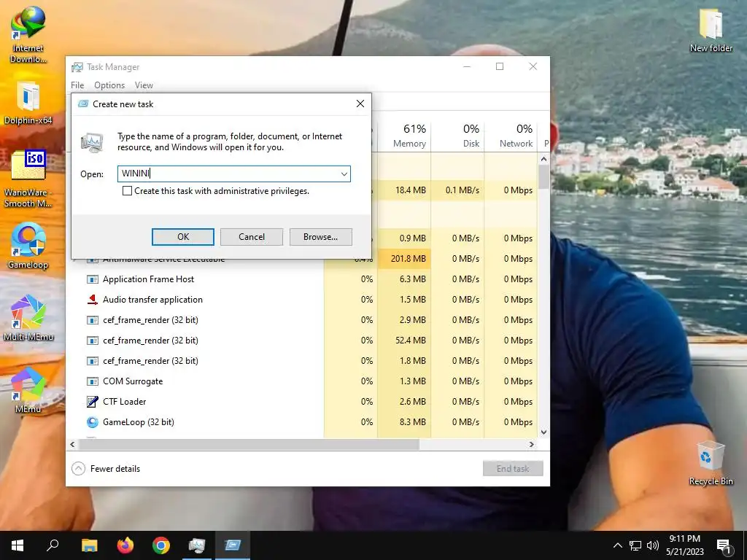Confirm with the OK button
This screenshot has height=560, width=747.
tap(183, 237)
